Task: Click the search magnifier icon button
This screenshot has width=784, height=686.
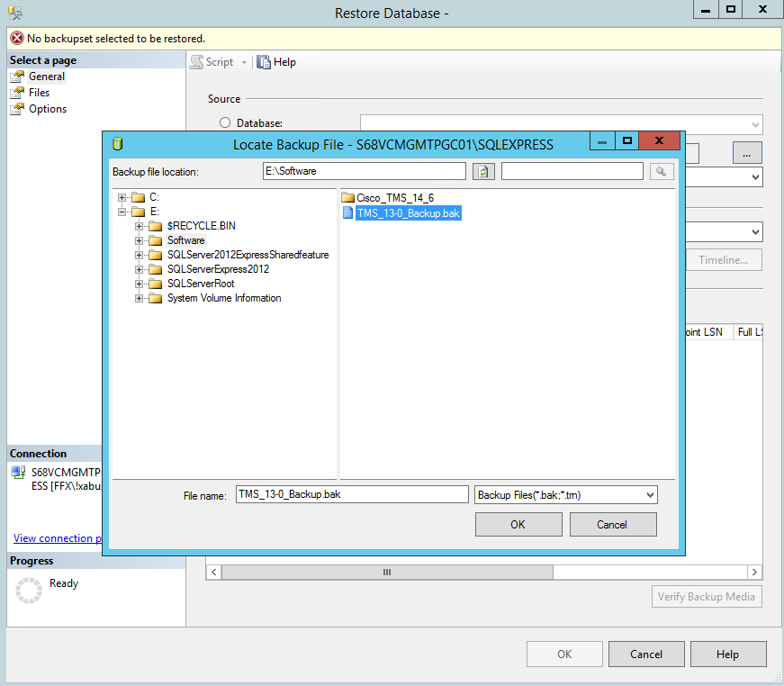Action: (661, 171)
